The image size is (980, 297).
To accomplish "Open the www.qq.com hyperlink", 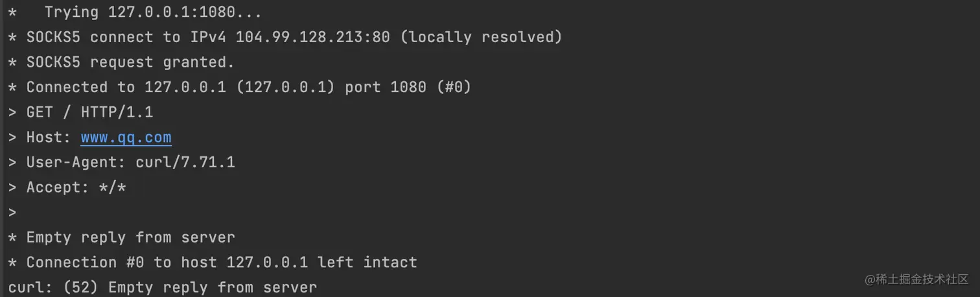I will [x=126, y=137].
